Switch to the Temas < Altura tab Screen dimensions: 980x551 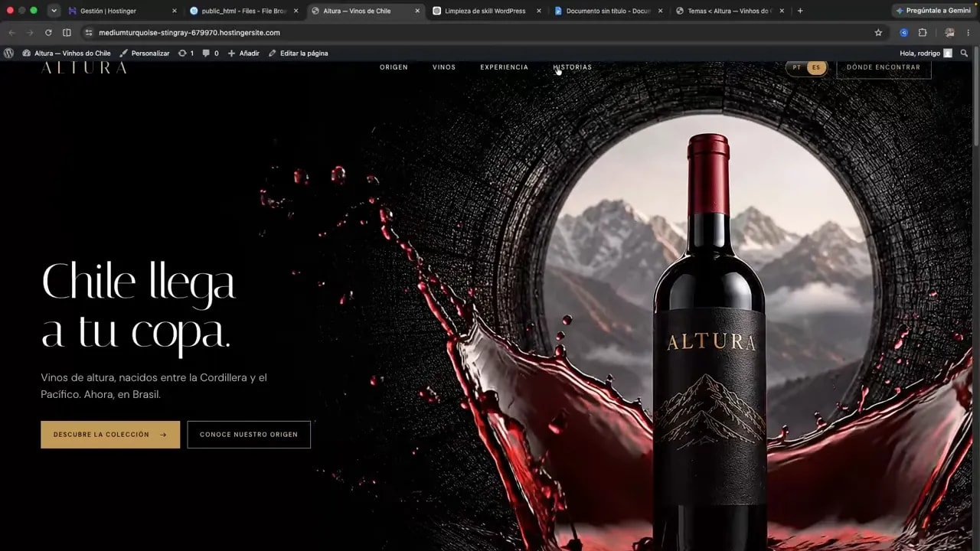click(x=730, y=11)
